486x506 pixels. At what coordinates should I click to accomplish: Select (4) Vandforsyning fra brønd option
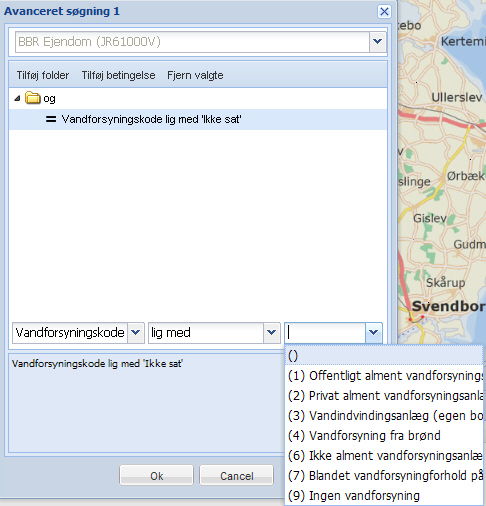(384, 436)
